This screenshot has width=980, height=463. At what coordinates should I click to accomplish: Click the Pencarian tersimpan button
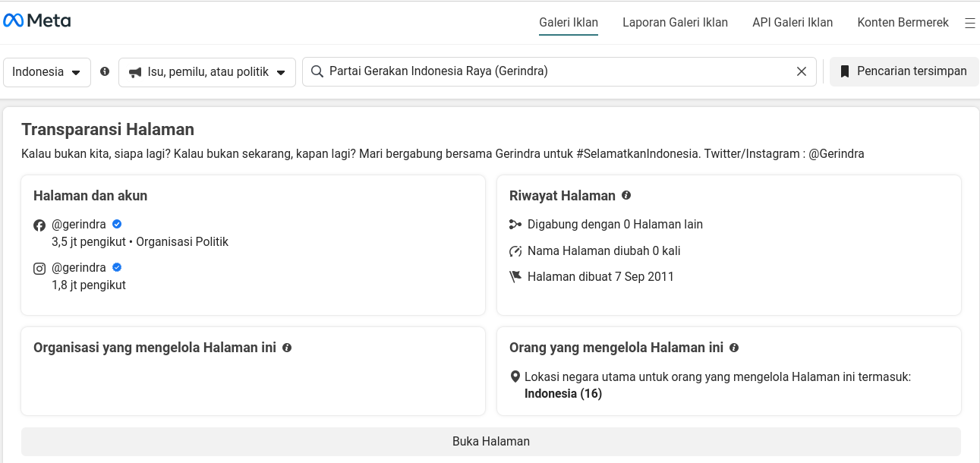pyautogui.click(x=904, y=71)
